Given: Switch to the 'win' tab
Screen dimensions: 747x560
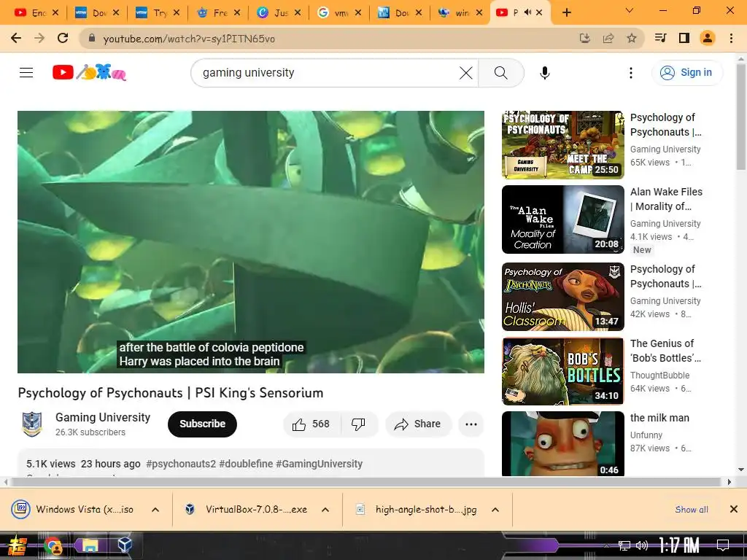Looking at the screenshot, I should [x=460, y=13].
